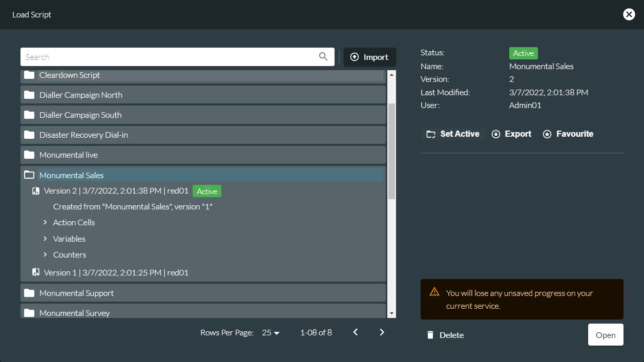This screenshot has width=644, height=362.
Task: Click the Name value 'Monumental Sales'
Action: tap(542, 67)
